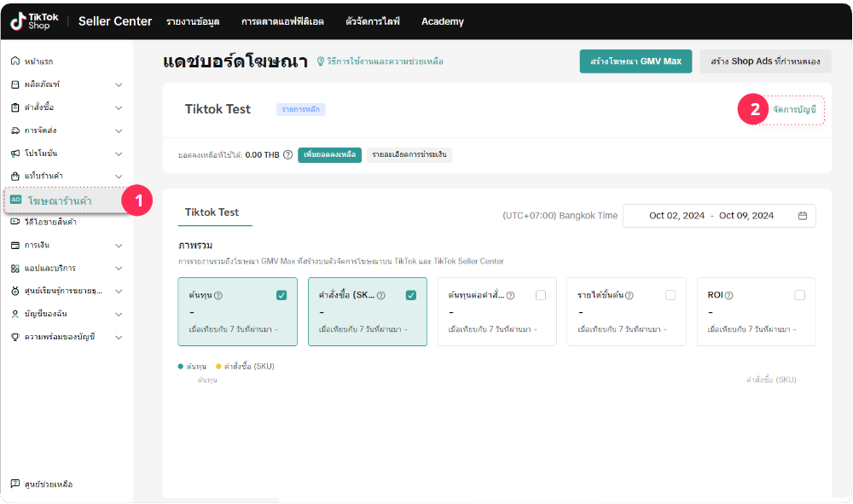Click the home icon beside หน้าแรก

coord(15,61)
